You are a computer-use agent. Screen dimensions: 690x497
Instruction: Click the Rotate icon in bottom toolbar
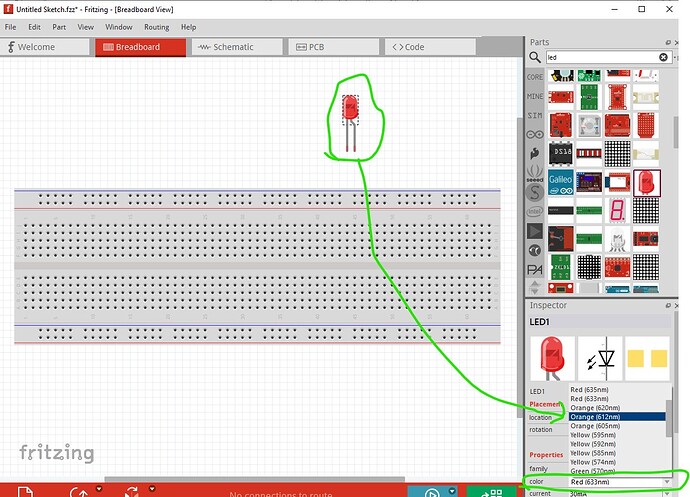pos(79,492)
